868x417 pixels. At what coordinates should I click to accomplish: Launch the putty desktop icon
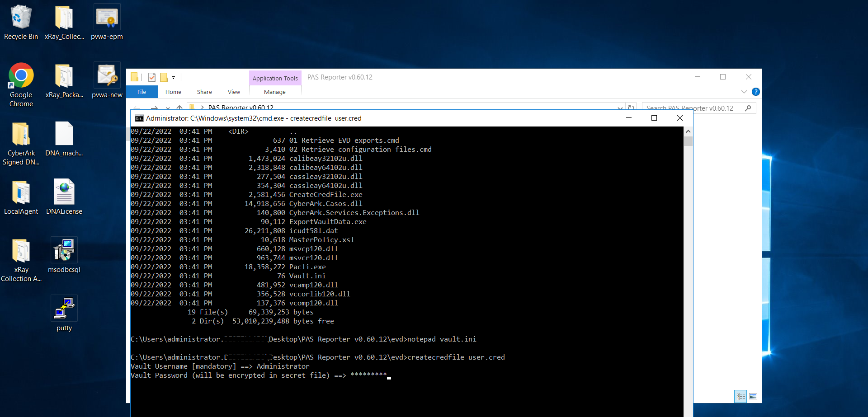64,314
